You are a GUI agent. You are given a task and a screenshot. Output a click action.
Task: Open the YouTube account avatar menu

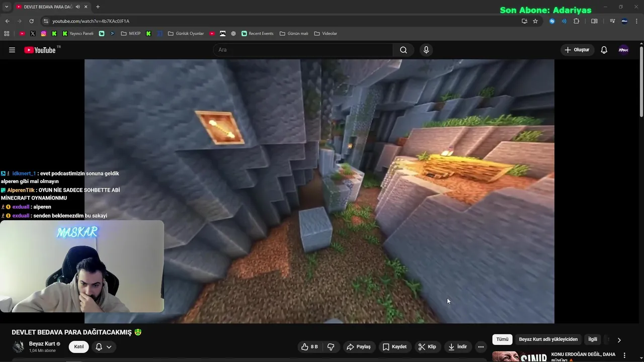coord(623,50)
